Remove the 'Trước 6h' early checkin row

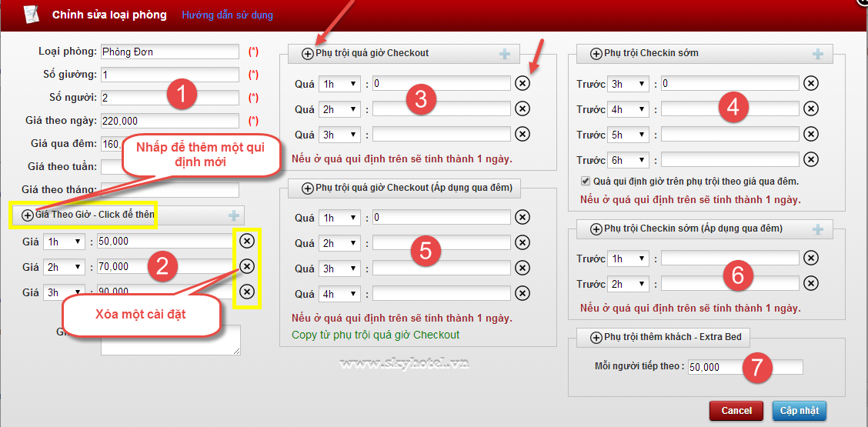[811, 161]
